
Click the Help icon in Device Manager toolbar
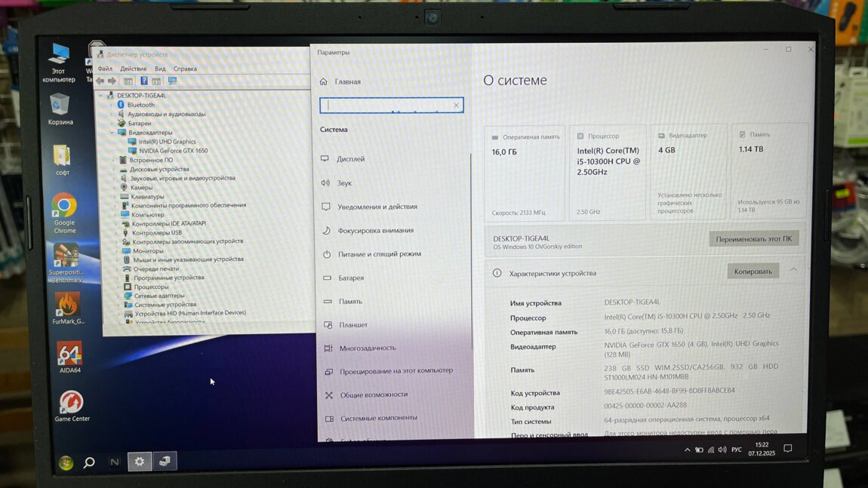[143, 81]
